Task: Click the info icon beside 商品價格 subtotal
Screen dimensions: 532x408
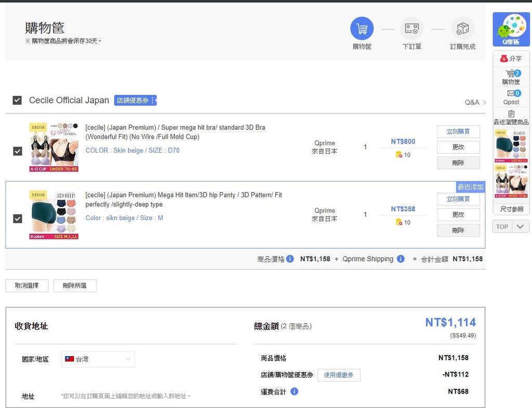Action: [x=290, y=259]
